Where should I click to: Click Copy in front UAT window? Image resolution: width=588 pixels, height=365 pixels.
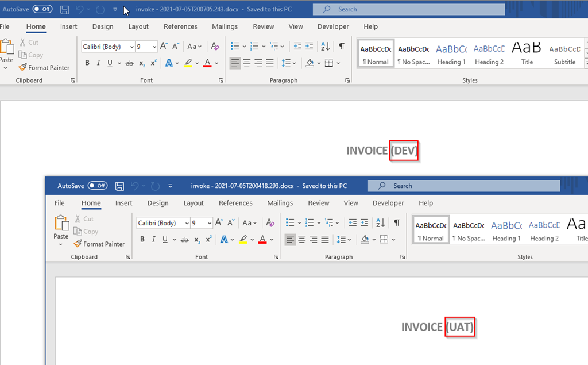[x=86, y=231]
